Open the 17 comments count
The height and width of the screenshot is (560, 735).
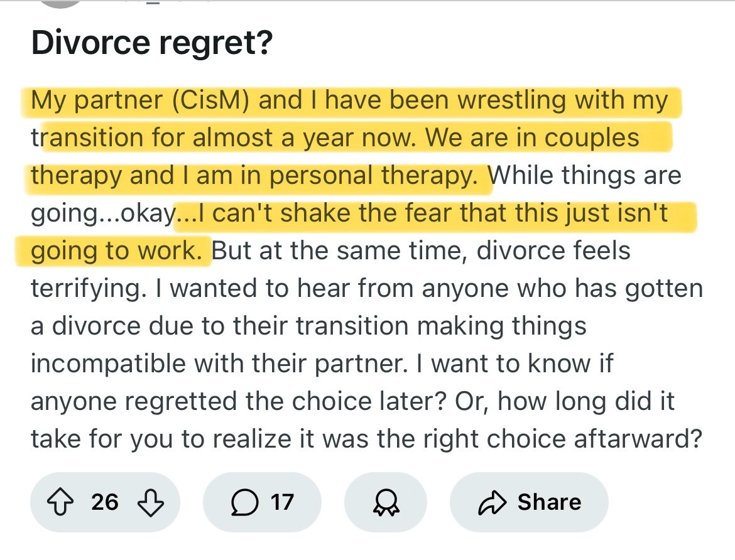(283, 502)
